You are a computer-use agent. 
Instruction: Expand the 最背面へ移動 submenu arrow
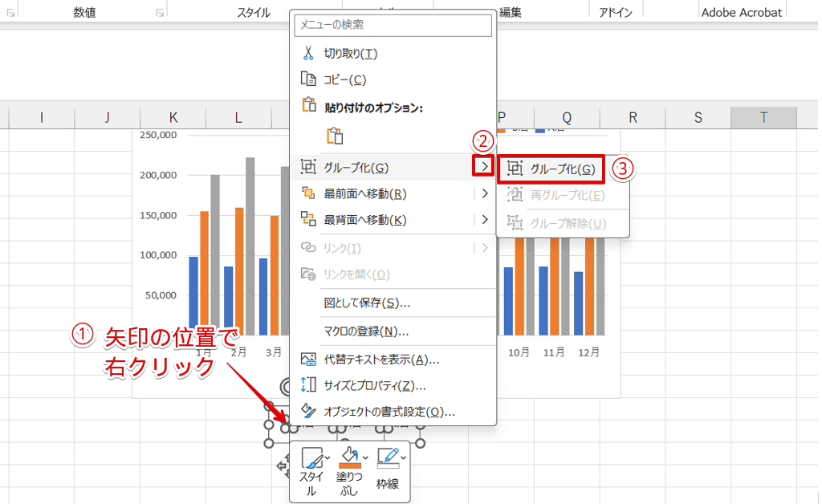click(x=484, y=219)
